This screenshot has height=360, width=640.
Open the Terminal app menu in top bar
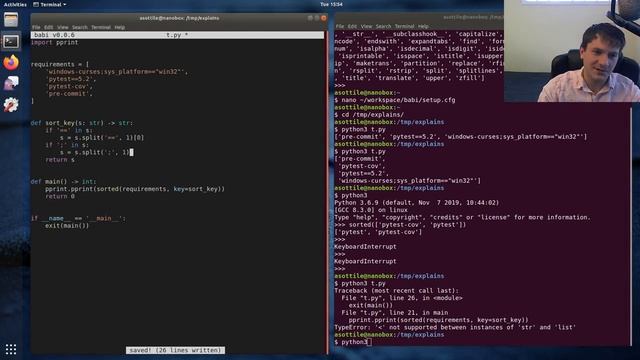(50, 4)
